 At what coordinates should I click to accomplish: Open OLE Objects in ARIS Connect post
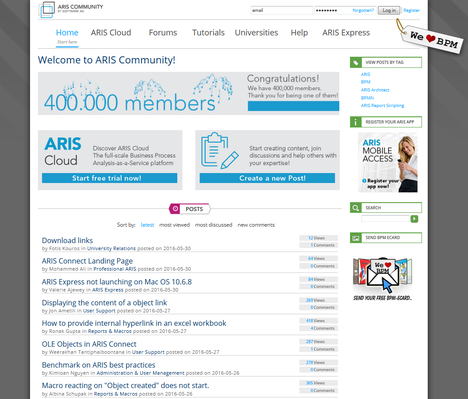click(x=89, y=344)
